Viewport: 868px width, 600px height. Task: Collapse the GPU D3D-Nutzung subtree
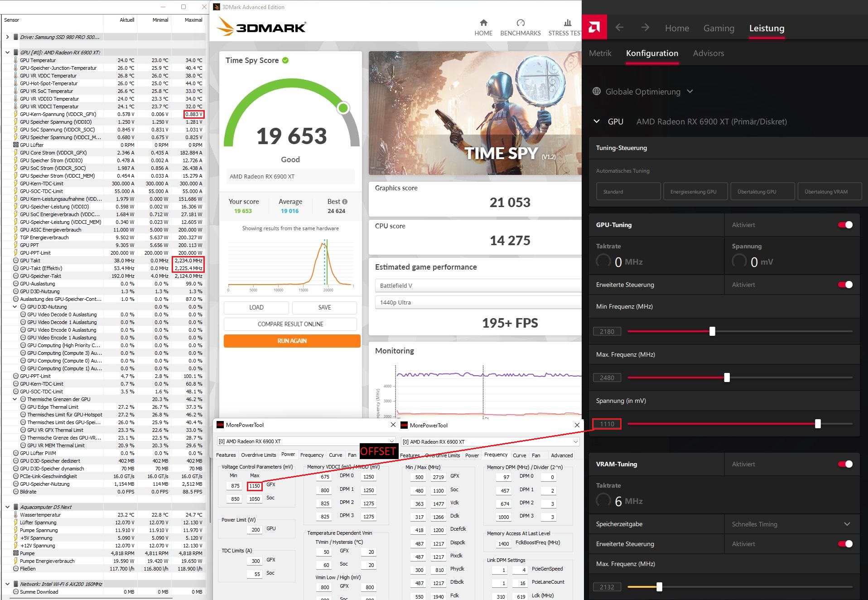15,307
